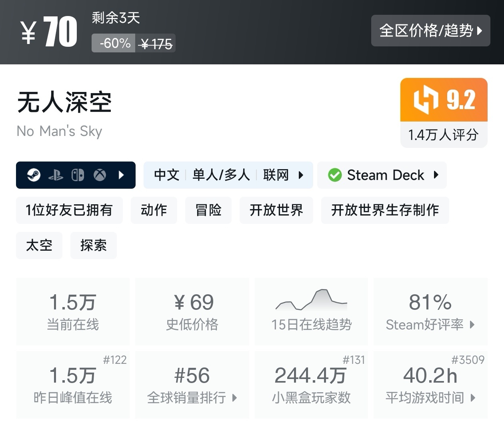Click the Xbox platform icon
The image size is (504, 423).
click(100, 175)
